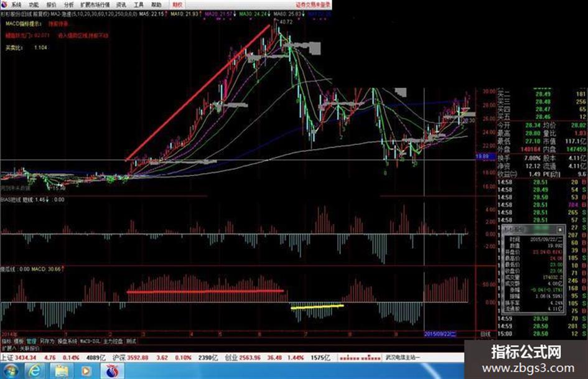Click the 净资 12.12 value

pos(533,166)
